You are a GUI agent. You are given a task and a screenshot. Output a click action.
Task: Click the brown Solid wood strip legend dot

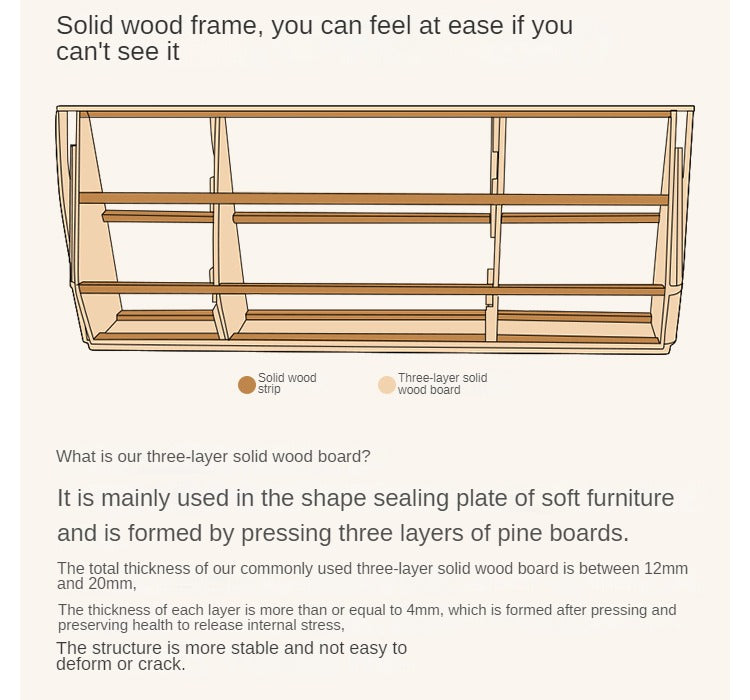pyautogui.click(x=247, y=385)
